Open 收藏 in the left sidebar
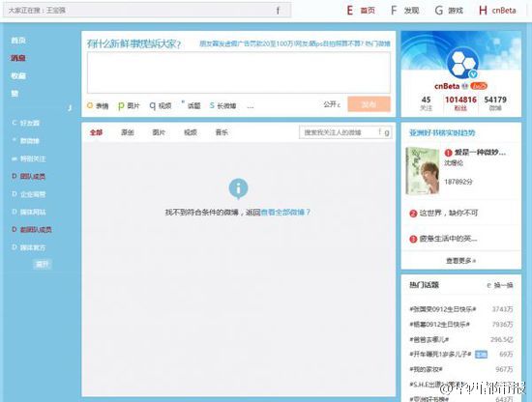532x402 pixels. click(18, 75)
